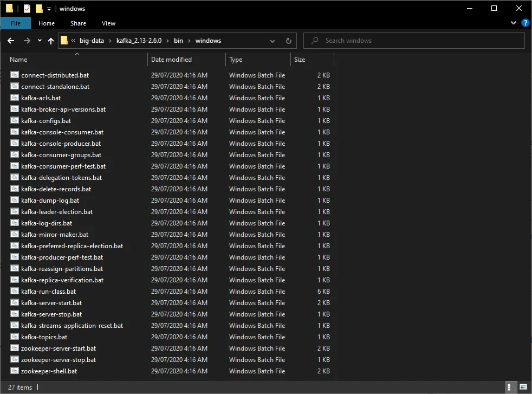Refresh the windows folder listing
Viewport: 532px width, 394px height.
coord(288,41)
